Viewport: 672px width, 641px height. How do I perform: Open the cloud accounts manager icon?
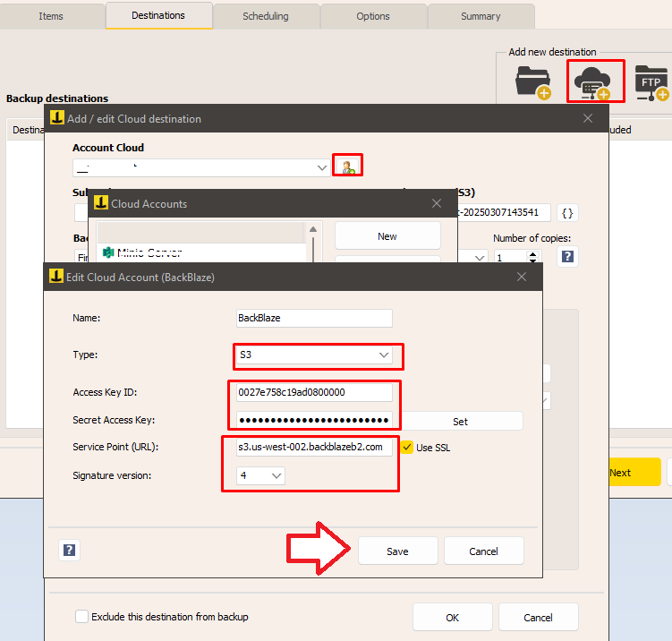pos(347,166)
